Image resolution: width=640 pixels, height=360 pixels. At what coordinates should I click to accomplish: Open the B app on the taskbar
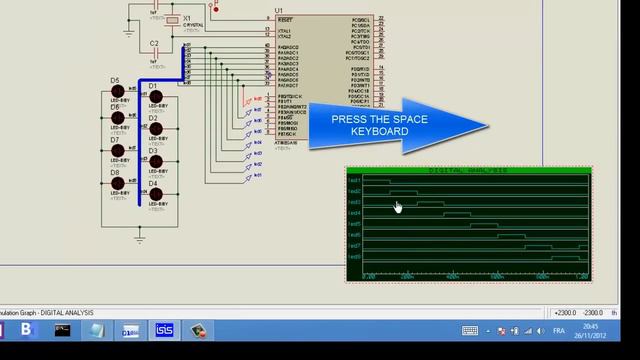click(x=27, y=329)
